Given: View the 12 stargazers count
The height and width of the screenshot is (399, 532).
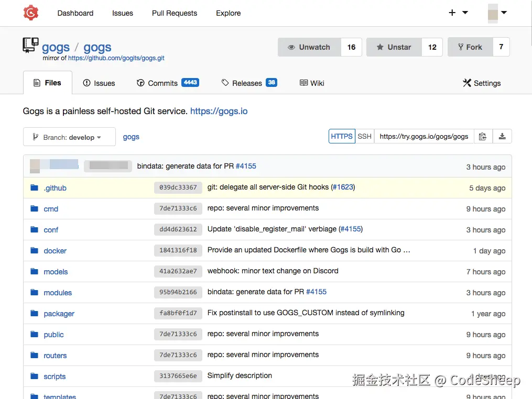Looking at the screenshot, I should (432, 47).
